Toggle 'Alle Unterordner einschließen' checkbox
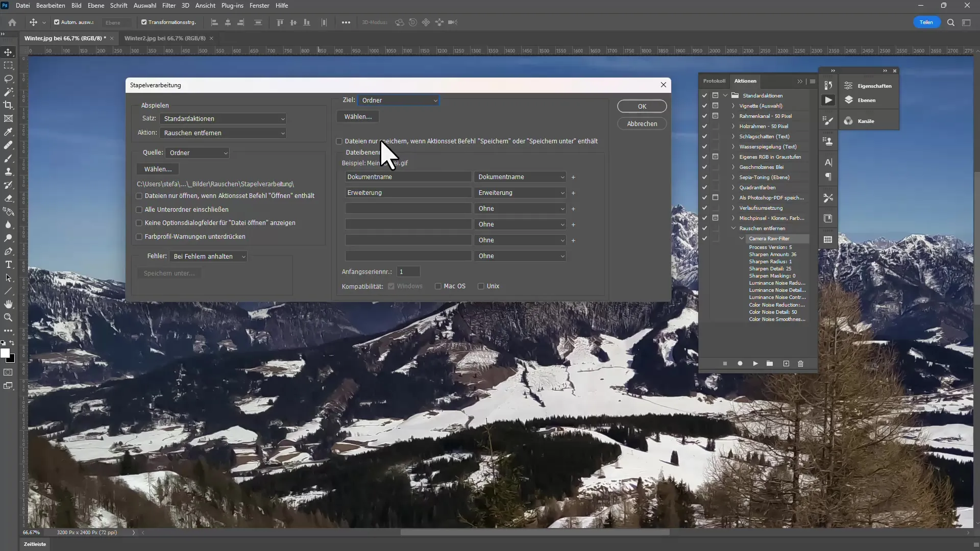The width and height of the screenshot is (980, 551). pyautogui.click(x=139, y=209)
